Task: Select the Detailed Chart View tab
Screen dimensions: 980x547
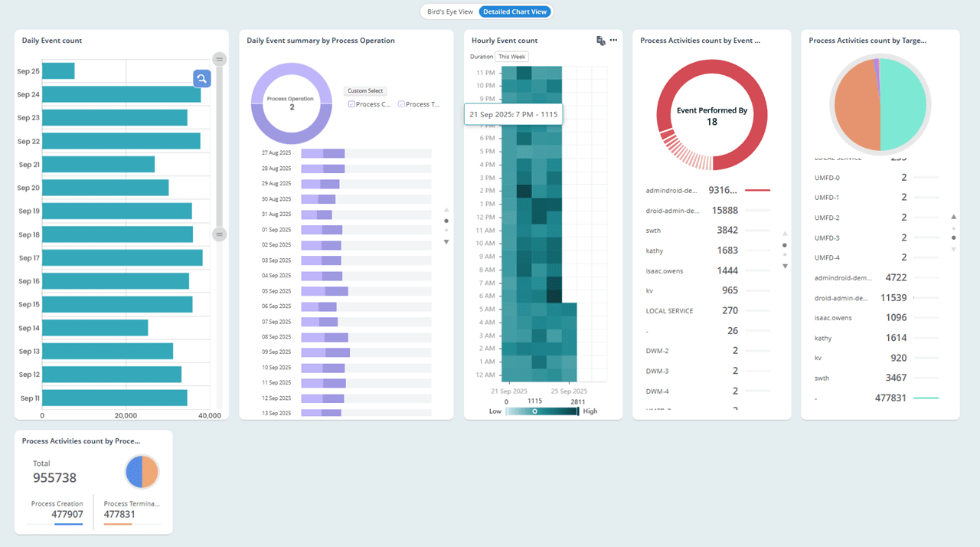Action: (514, 11)
